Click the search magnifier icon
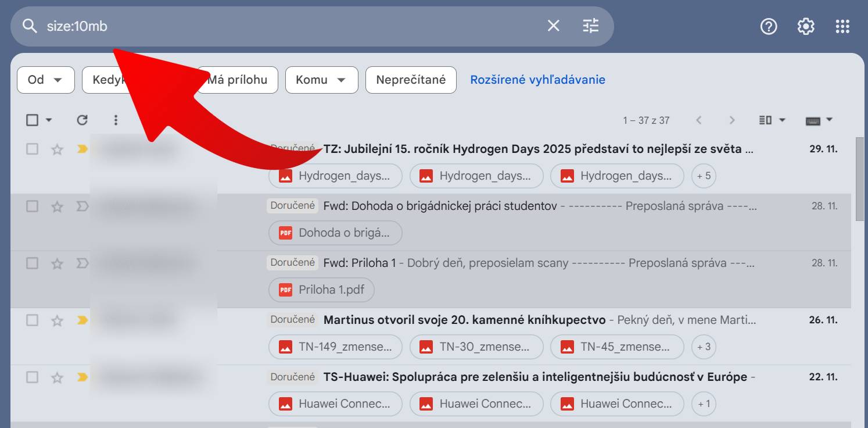The image size is (868, 428). click(x=30, y=26)
